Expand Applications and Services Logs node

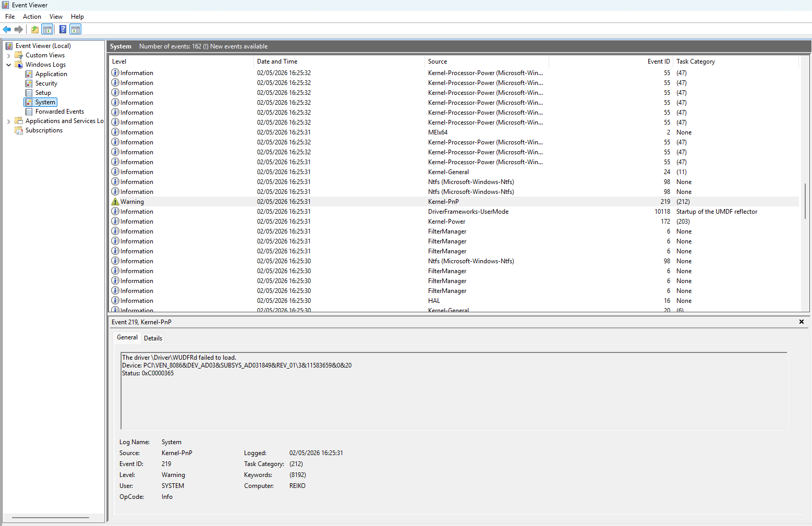pos(8,121)
